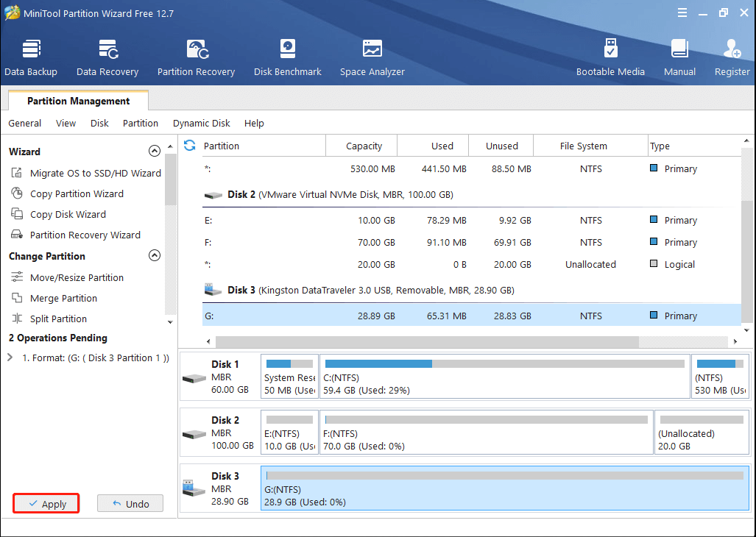756x537 pixels.
Task: Open Copy Disk Wizard link
Action: tap(68, 214)
